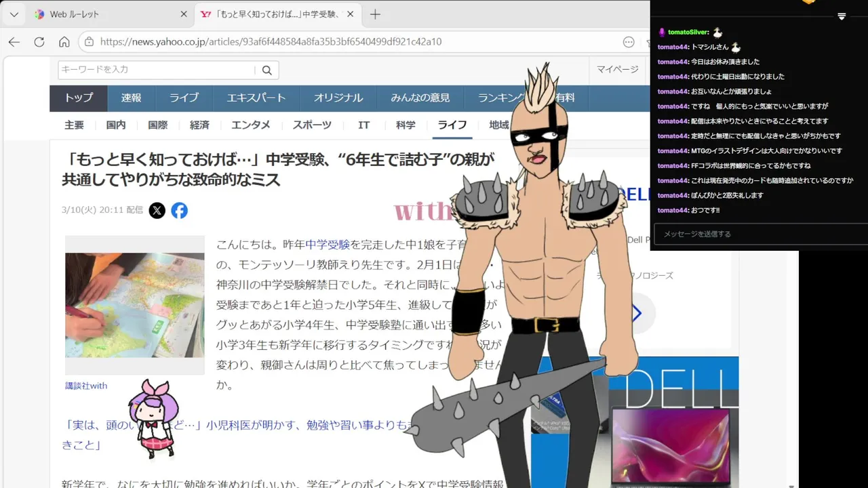Choose the 主要 category
This screenshot has height=488, width=868.
click(x=74, y=125)
